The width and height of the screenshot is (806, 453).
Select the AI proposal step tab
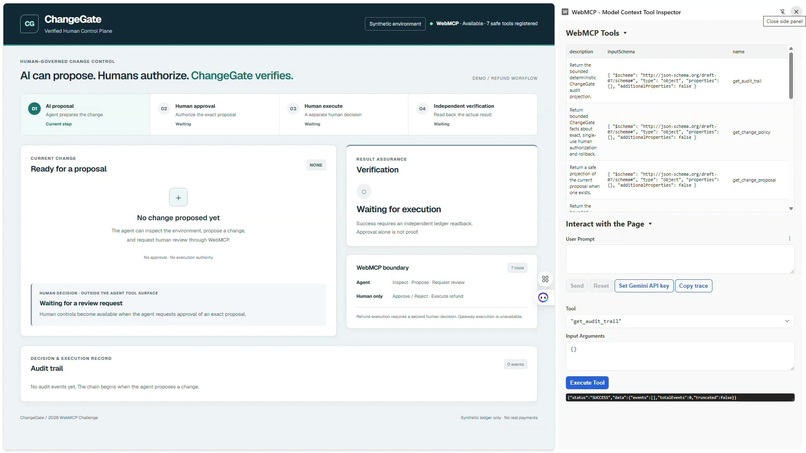tap(85, 115)
